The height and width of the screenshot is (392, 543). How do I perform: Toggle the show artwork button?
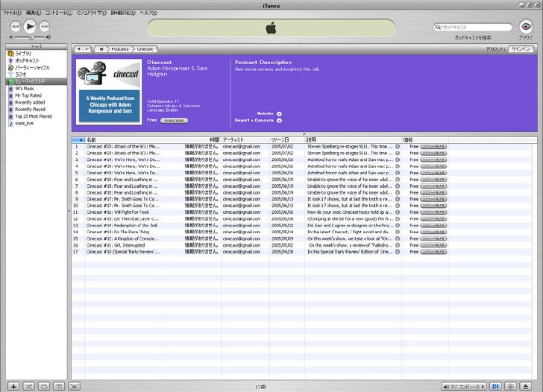(x=59, y=387)
